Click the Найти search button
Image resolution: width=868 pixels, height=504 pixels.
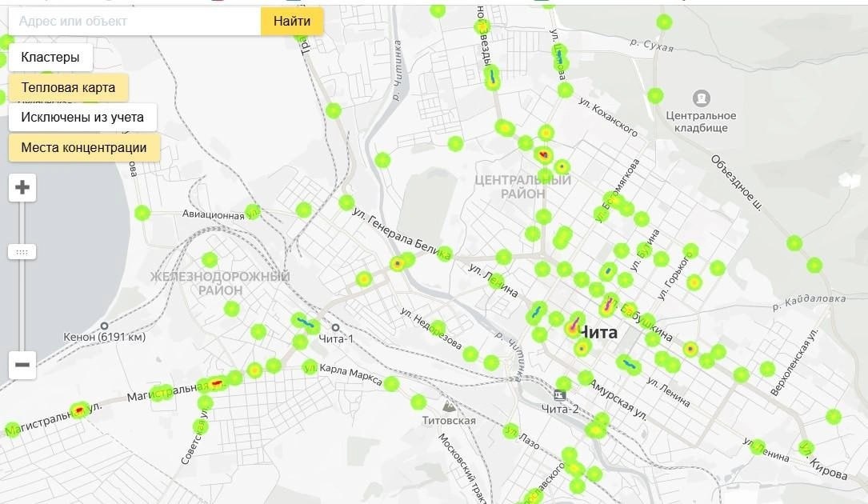click(292, 21)
